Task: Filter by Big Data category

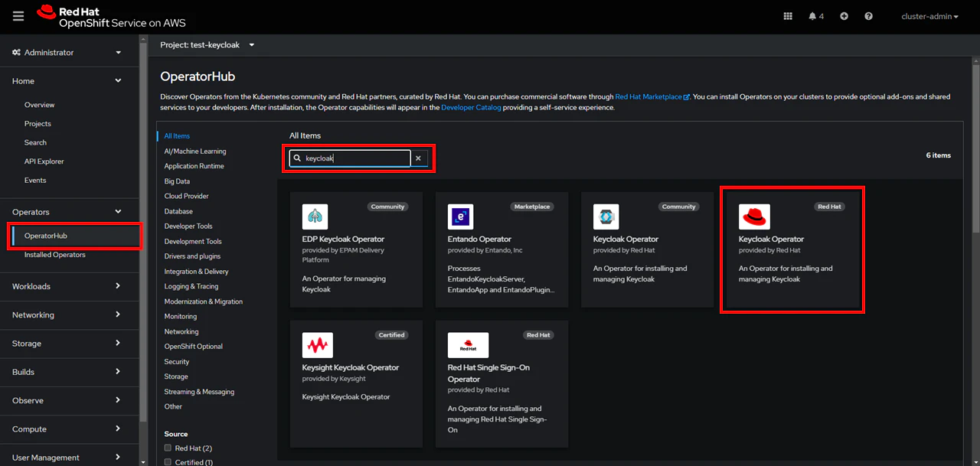Action: click(177, 181)
